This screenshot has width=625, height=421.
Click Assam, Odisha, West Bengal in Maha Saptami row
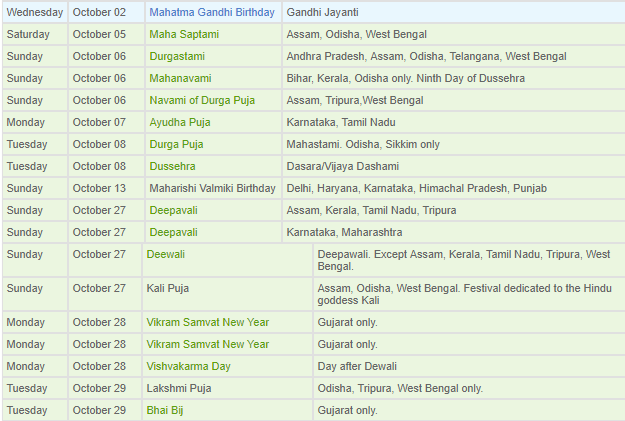pyautogui.click(x=454, y=34)
